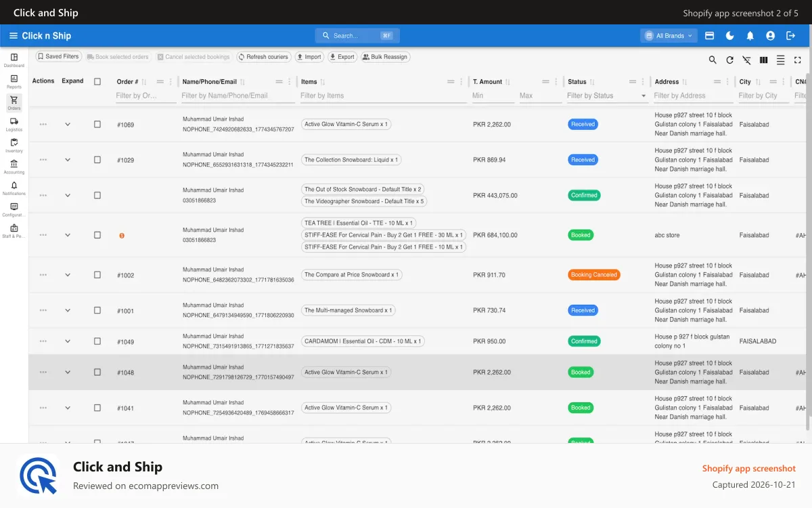Screen dimensions: 812x508
Task: Click the table refresh icon
Action: (729, 60)
